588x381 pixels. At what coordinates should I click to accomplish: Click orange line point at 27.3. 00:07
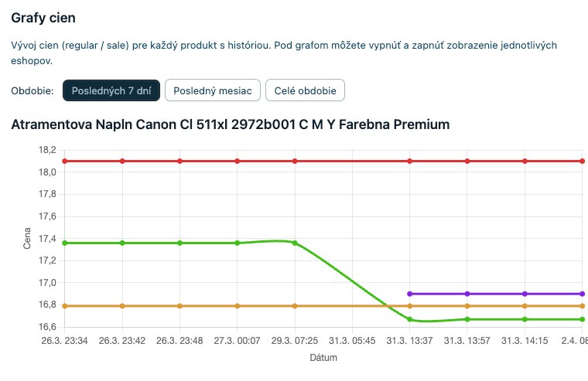pos(238,306)
